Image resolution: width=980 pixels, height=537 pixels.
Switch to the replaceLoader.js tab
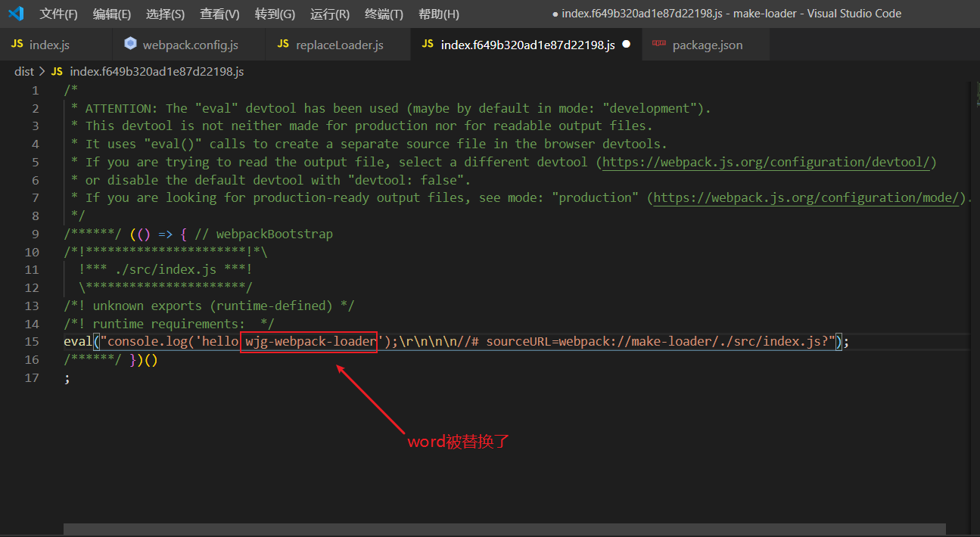tap(338, 45)
